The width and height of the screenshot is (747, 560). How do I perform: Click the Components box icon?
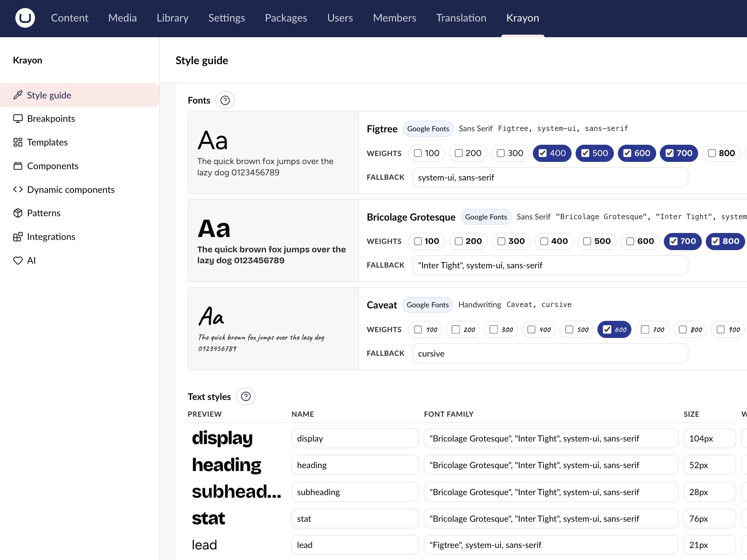click(x=18, y=166)
